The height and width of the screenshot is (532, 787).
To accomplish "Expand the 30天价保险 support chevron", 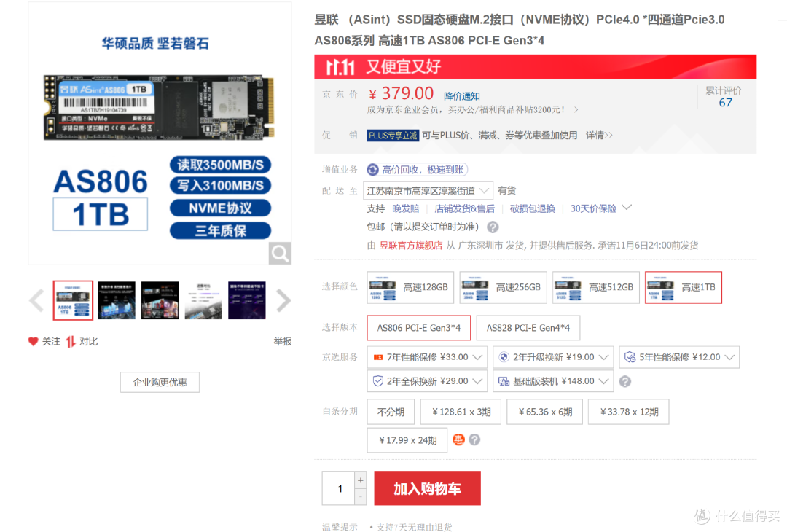I will [627, 207].
